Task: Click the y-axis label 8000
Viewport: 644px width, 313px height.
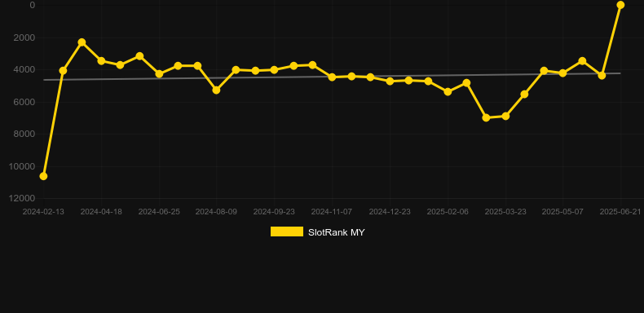Action: pos(24,134)
